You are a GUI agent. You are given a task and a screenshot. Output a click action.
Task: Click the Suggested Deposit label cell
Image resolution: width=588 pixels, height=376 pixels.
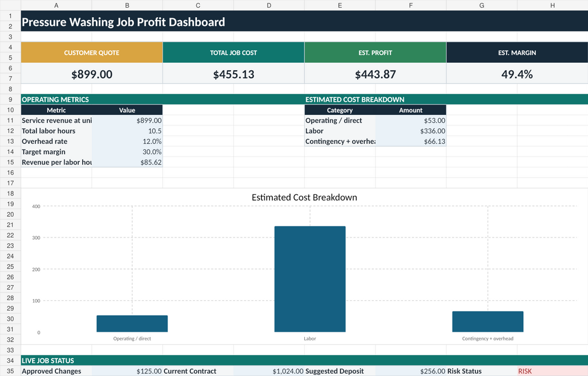coord(340,371)
